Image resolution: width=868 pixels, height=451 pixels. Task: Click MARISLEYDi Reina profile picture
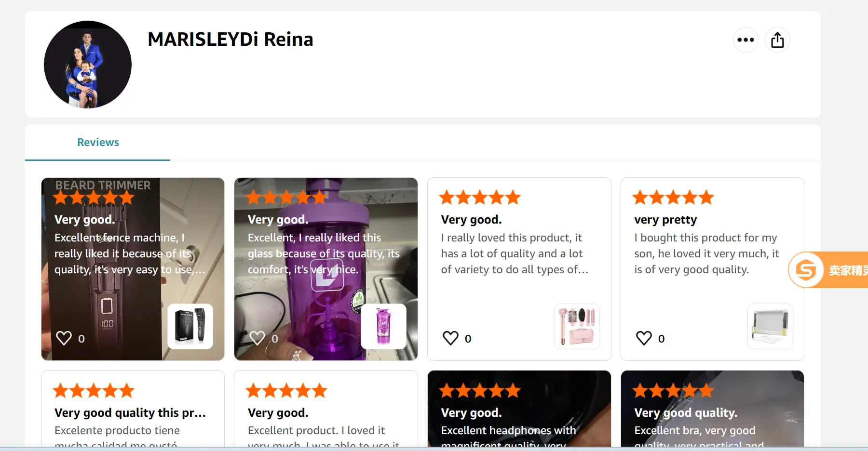pyautogui.click(x=88, y=65)
